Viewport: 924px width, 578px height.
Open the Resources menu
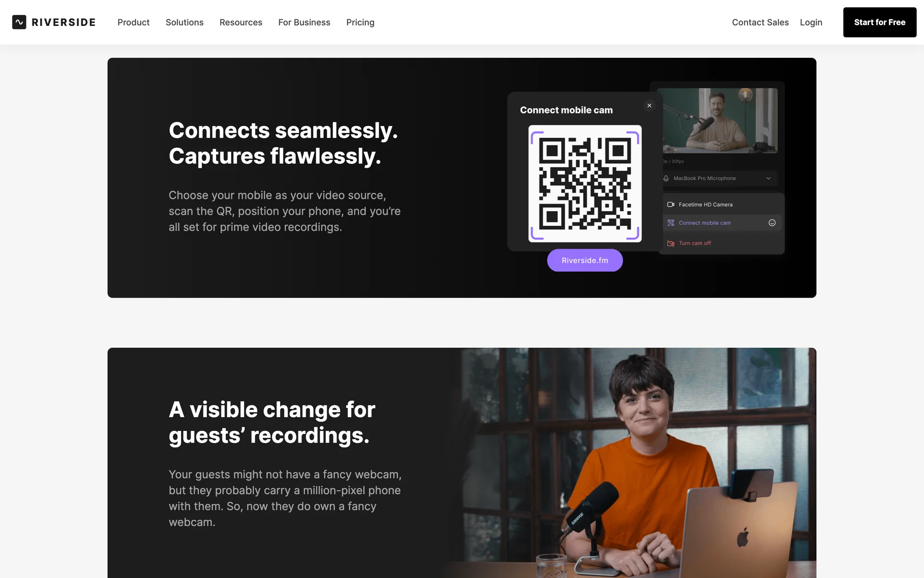click(241, 22)
